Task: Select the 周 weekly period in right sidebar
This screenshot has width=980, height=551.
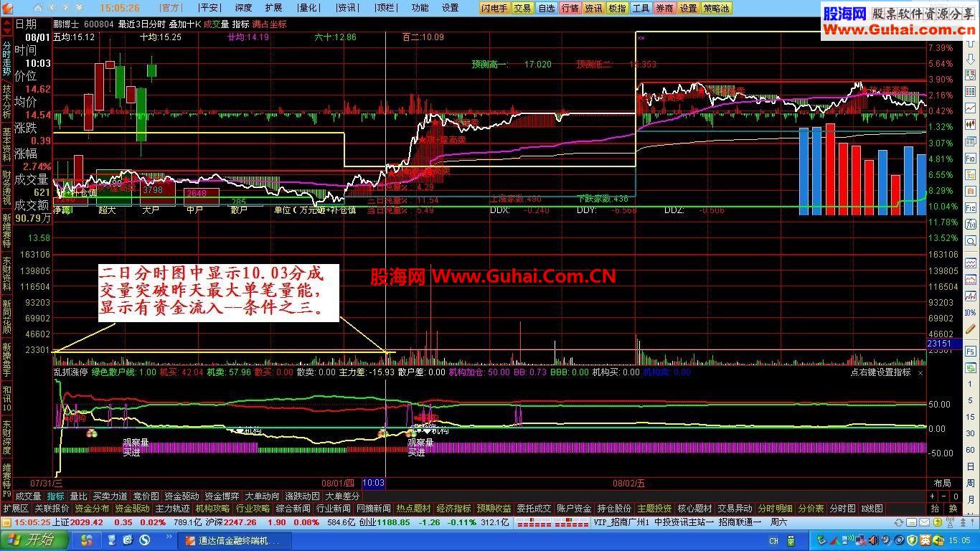Action: point(971,483)
